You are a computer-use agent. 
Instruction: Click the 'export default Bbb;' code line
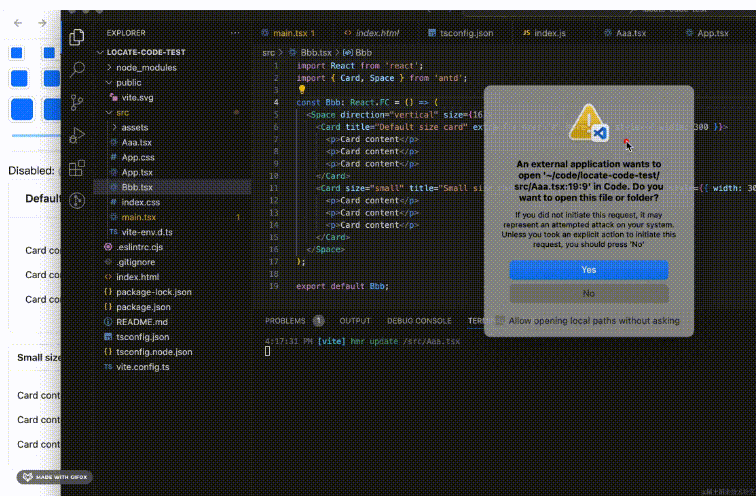point(342,286)
